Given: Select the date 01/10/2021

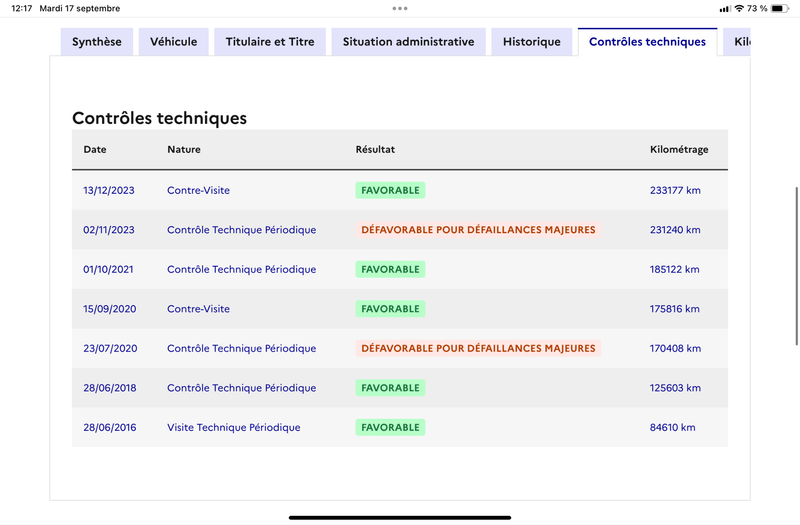Looking at the screenshot, I should (108, 269).
